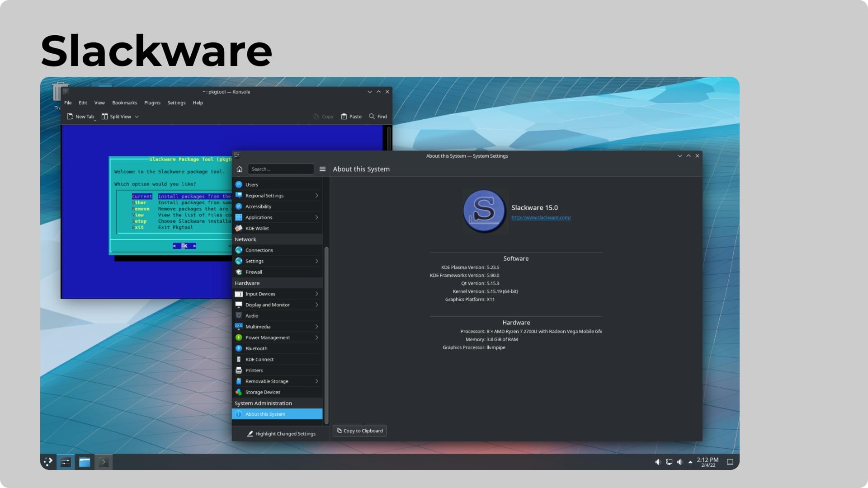Click the Konsole window scrollbar
868x488 pixels.
tap(388, 138)
